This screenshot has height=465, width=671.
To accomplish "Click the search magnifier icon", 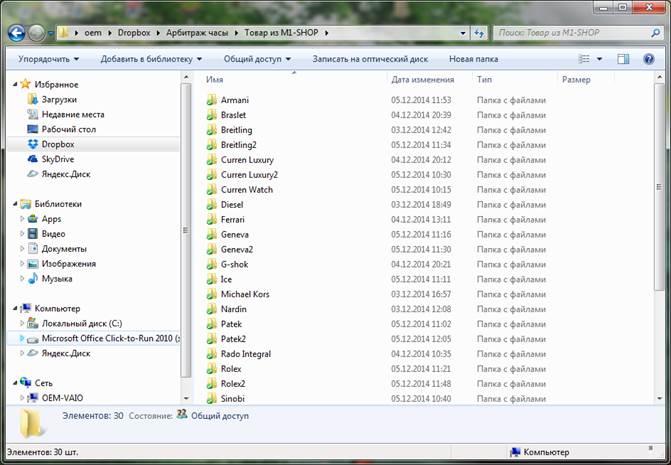I will (x=655, y=33).
